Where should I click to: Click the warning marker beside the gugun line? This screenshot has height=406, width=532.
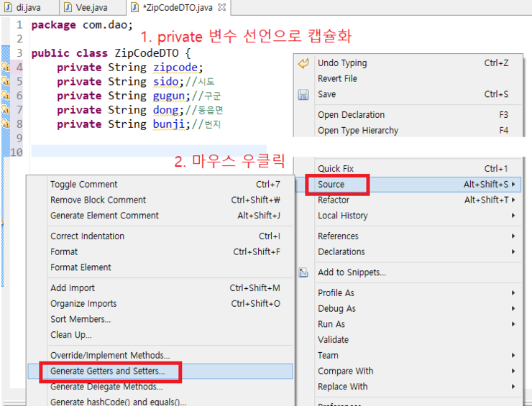point(6,96)
